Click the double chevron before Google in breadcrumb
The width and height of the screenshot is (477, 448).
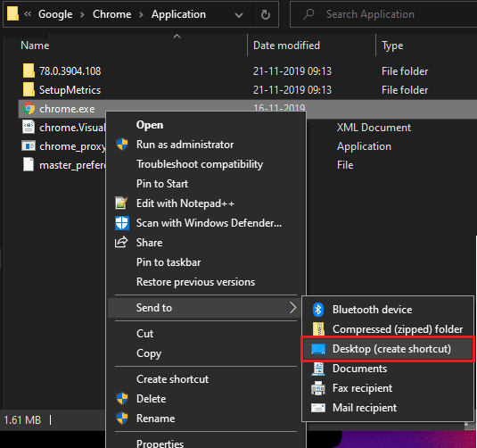point(28,14)
